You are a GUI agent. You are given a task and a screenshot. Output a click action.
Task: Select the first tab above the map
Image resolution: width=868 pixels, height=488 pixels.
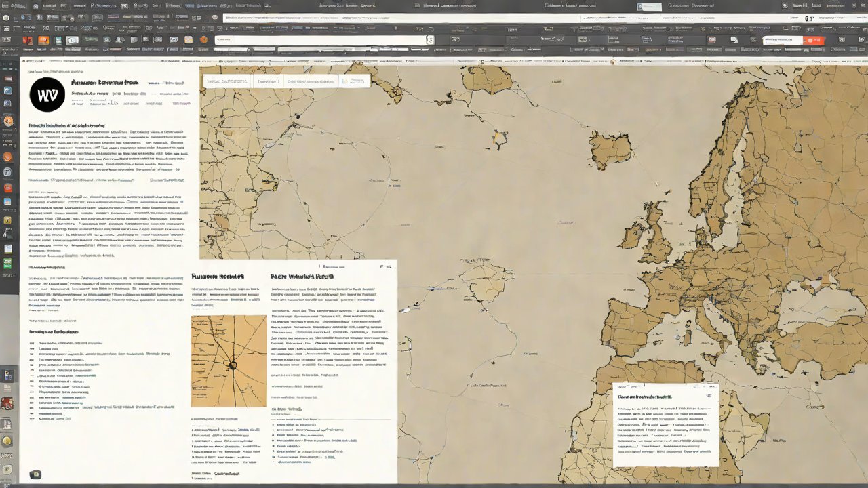coord(226,81)
